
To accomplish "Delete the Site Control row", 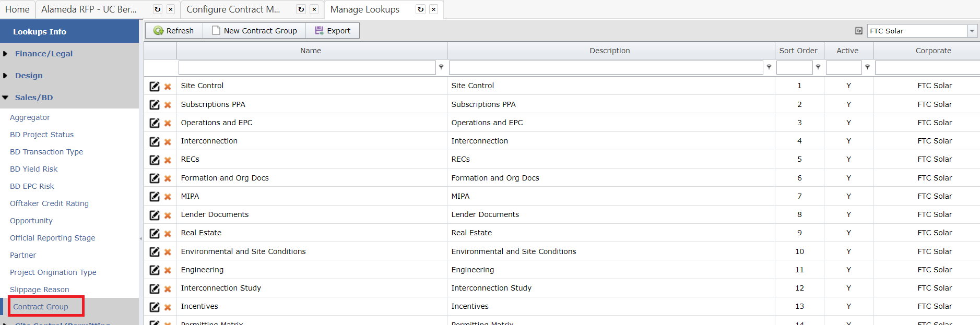I will (x=168, y=87).
